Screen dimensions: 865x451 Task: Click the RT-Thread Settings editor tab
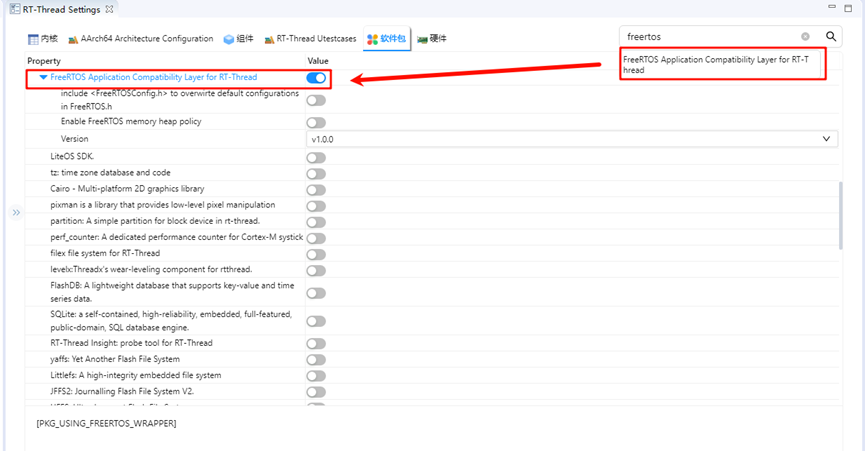point(61,9)
